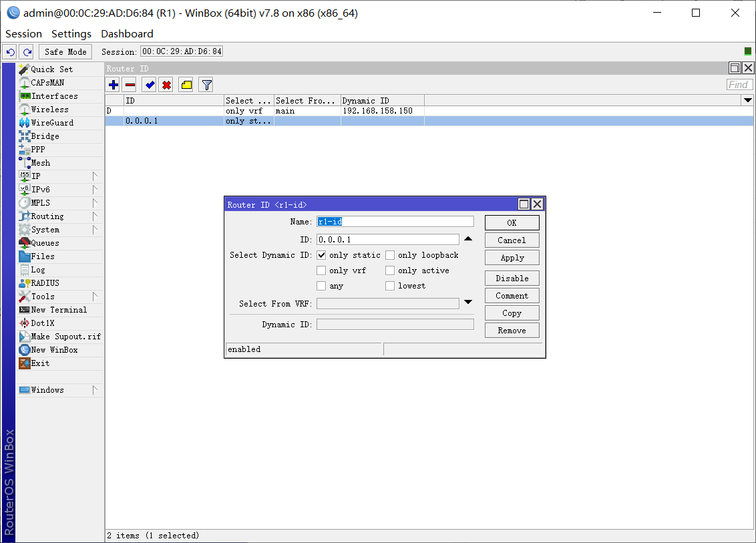Toggle the only active checkbox
Image resolution: width=756 pixels, height=543 pixels.
390,270
